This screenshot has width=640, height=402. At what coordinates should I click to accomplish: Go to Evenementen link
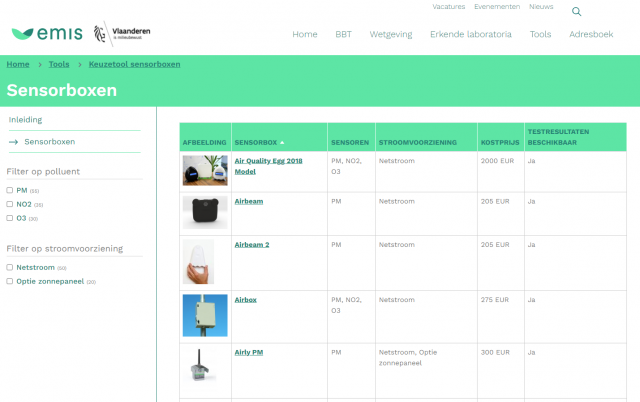[497, 7]
